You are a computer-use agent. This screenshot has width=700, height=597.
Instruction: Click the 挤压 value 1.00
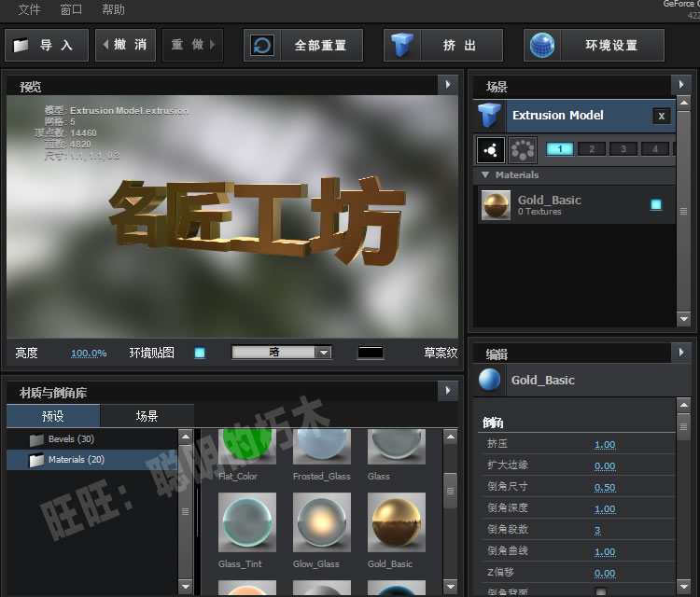pyautogui.click(x=605, y=444)
